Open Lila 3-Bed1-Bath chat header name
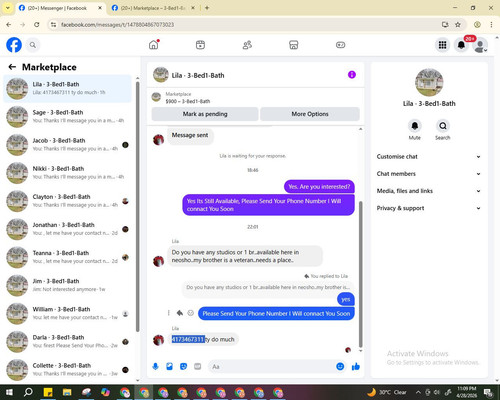The height and width of the screenshot is (400, 500). [x=198, y=75]
